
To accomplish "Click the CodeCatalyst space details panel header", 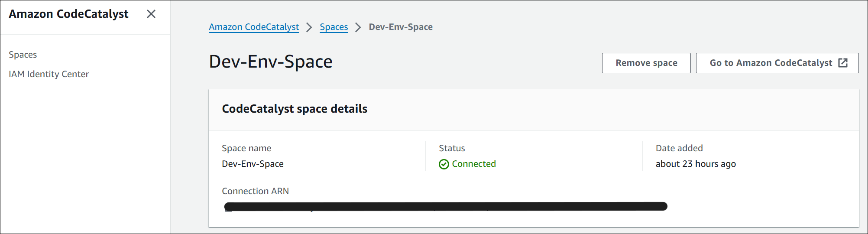I will (x=295, y=109).
